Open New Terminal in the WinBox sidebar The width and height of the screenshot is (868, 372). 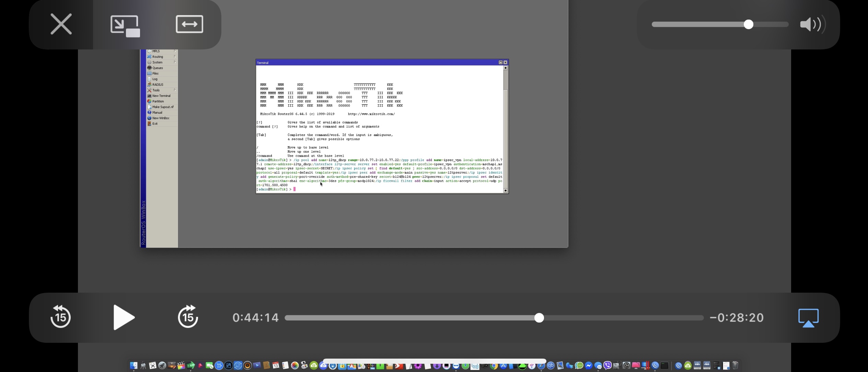tap(161, 96)
